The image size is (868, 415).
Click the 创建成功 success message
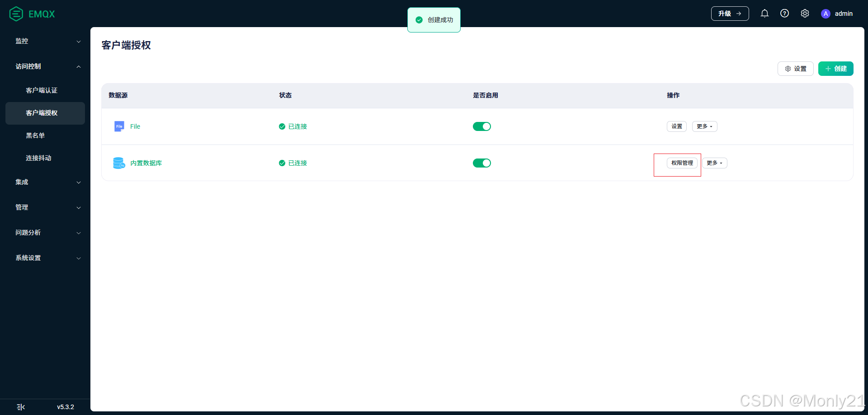pyautogui.click(x=434, y=20)
